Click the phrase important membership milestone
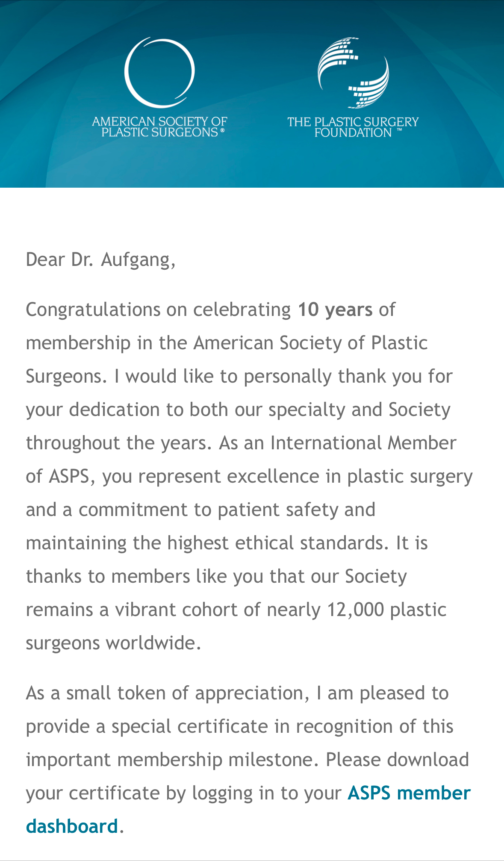This screenshot has width=504, height=861. pos(172,760)
